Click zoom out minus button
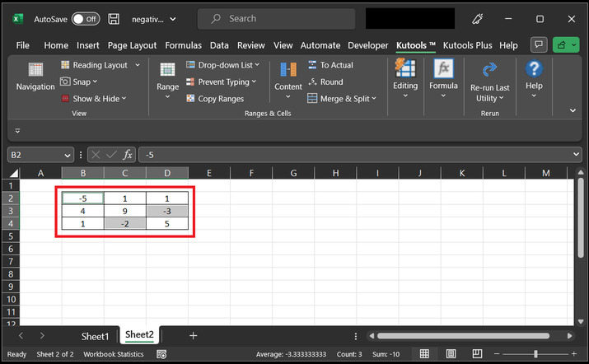 click(497, 354)
